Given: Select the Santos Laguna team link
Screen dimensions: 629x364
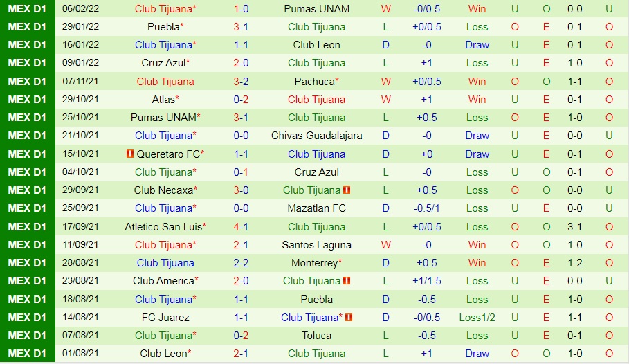Looking at the screenshot, I should pos(316,244).
